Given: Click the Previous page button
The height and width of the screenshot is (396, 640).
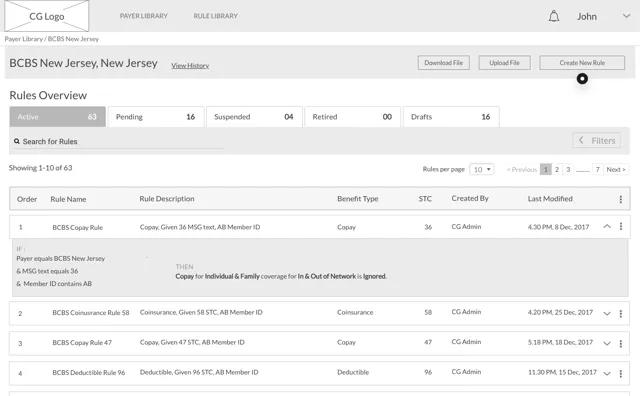Looking at the screenshot, I should coord(522,169).
